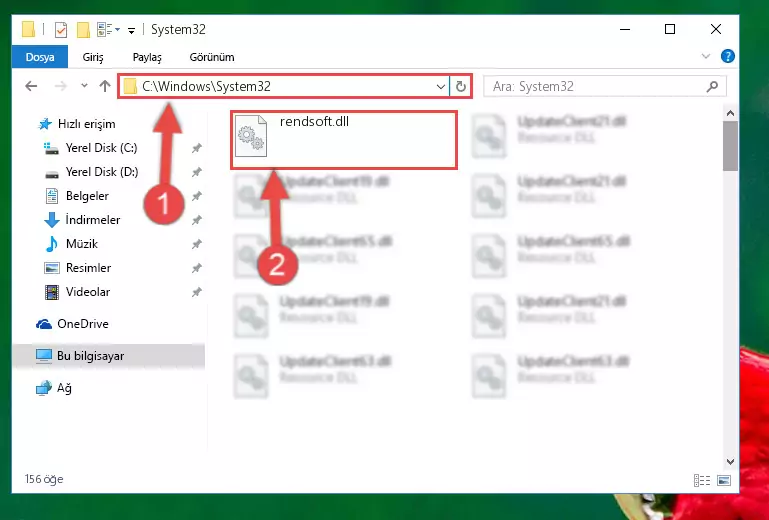
Task: Unpin Yerel Disk (C:) using pin icon
Action: click(197, 148)
